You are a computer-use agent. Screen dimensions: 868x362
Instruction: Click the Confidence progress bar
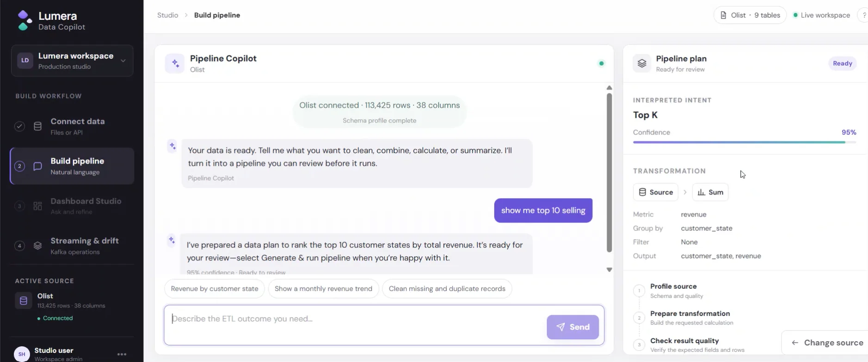coord(745,142)
